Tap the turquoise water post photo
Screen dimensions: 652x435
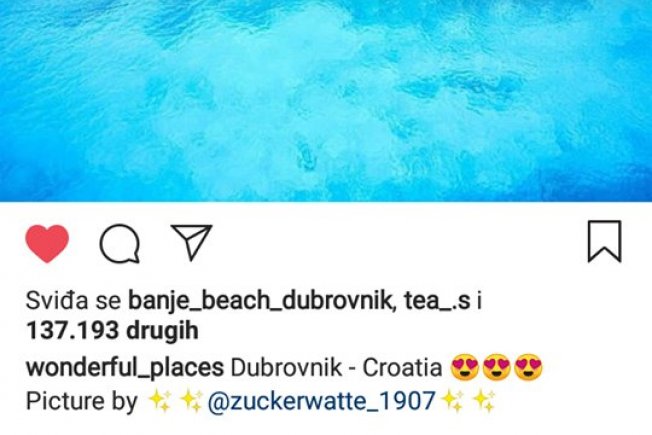tap(326, 101)
